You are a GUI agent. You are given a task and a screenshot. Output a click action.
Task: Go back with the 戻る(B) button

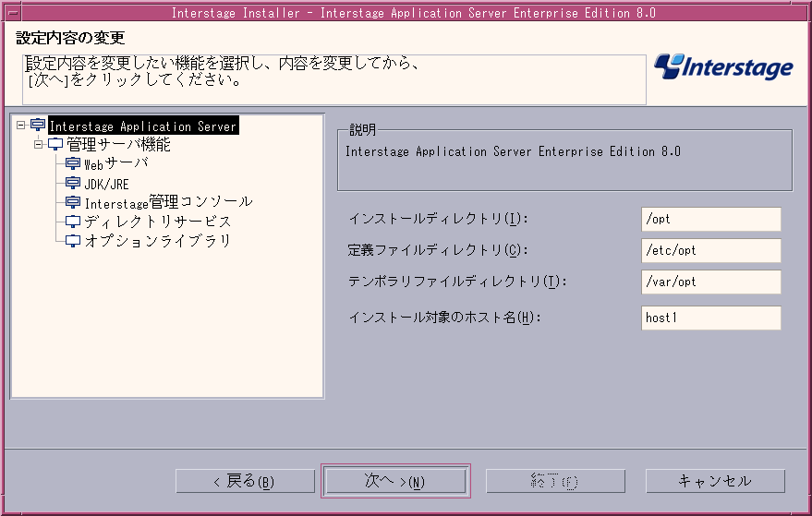(x=246, y=481)
